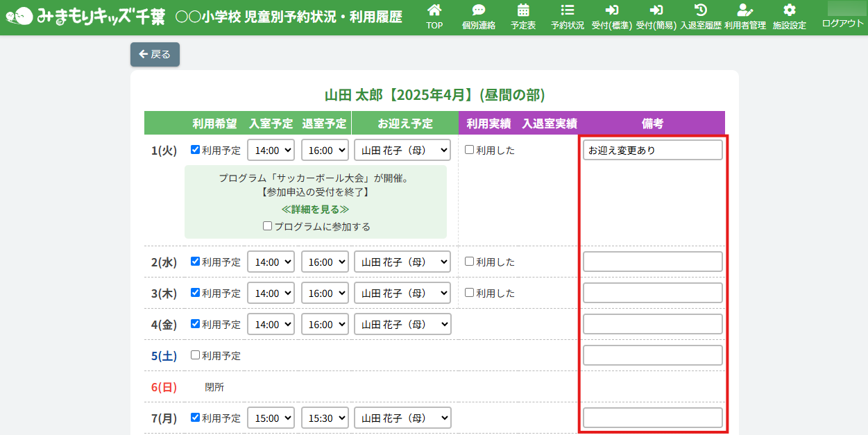Screen dimensions: 868x435
Task: Open 予約状況 list icon
Action: 567,10
